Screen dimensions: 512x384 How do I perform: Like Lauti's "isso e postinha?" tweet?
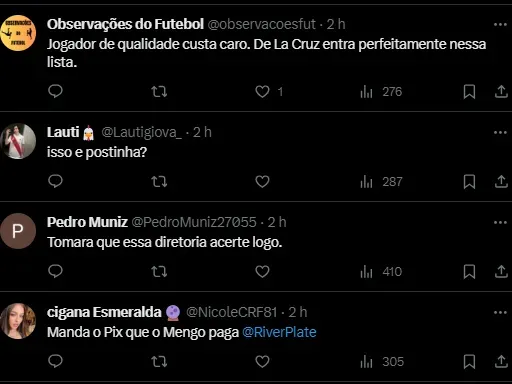pos(262,182)
